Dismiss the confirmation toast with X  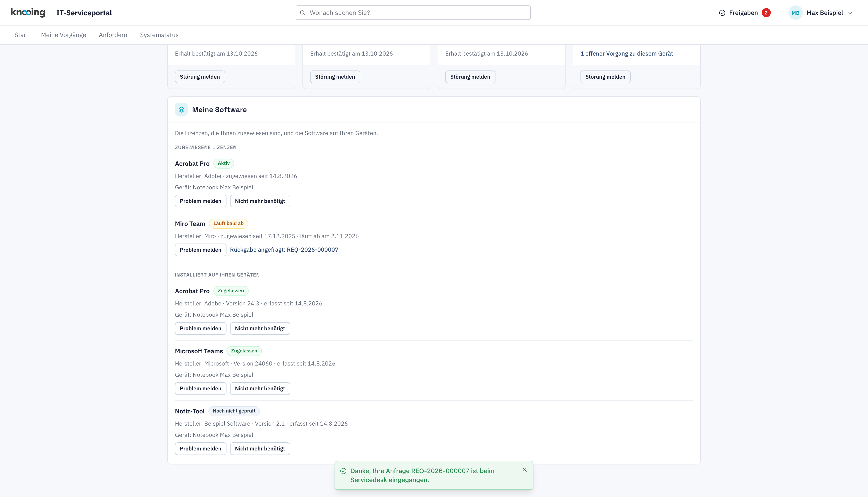tap(524, 470)
